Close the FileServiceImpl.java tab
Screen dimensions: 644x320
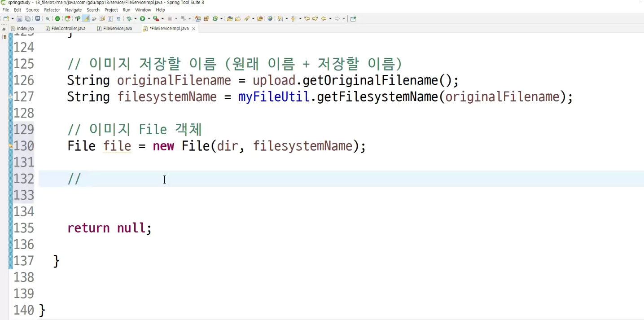pyautogui.click(x=194, y=29)
